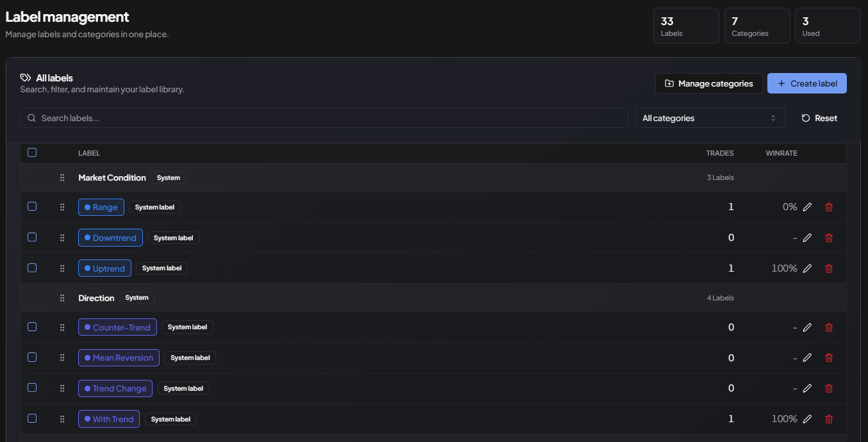Click the Direction category drag handle
This screenshot has height=442, width=868.
pyautogui.click(x=62, y=298)
